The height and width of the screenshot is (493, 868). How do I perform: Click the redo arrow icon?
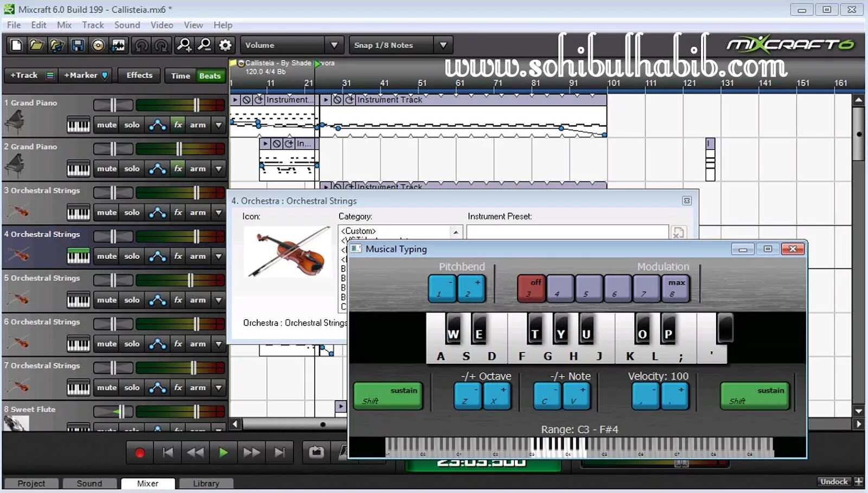click(162, 45)
